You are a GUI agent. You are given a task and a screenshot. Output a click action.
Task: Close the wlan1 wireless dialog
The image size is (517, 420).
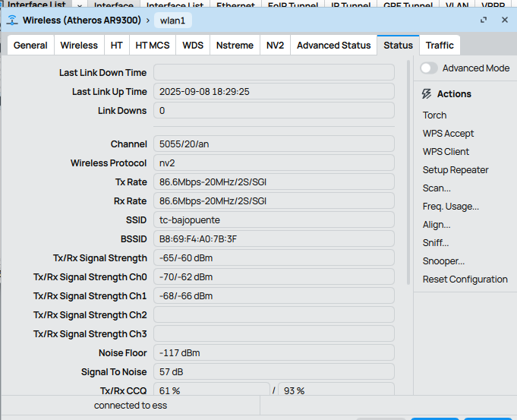point(504,21)
